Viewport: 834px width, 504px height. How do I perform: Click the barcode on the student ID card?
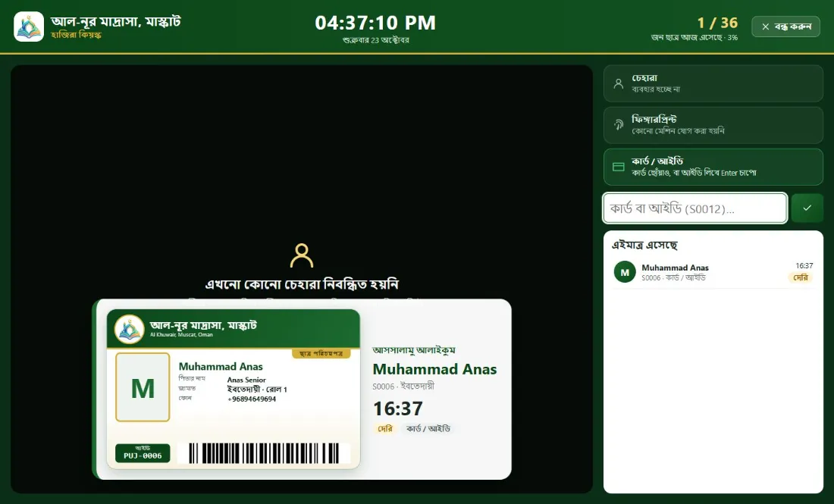[x=264, y=453]
